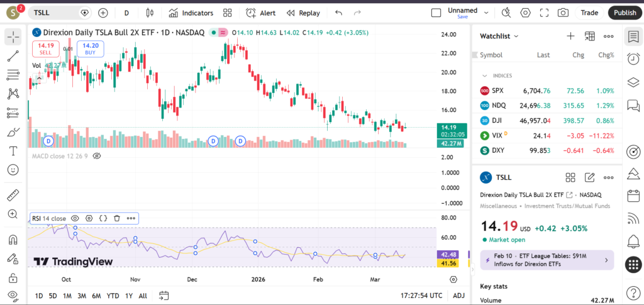Image resolution: width=644 pixels, height=305 pixels.
Task: Enter fullscreen mode icon
Action: (x=545, y=13)
